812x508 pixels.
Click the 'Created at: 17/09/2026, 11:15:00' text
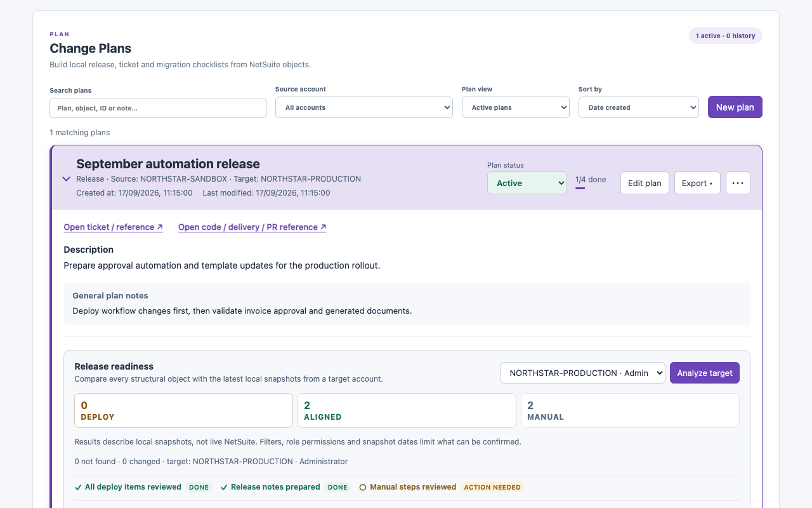(x=134, y=192)
